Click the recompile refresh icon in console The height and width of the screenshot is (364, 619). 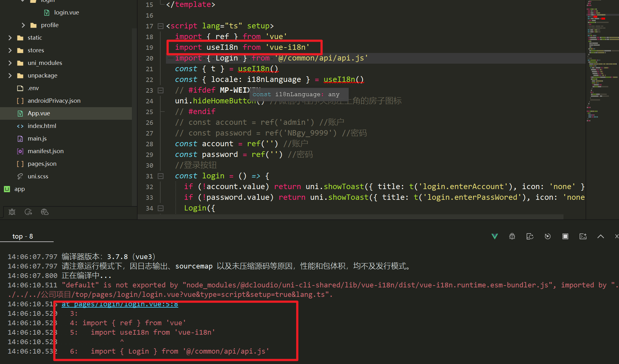click(x=530, y=236)
